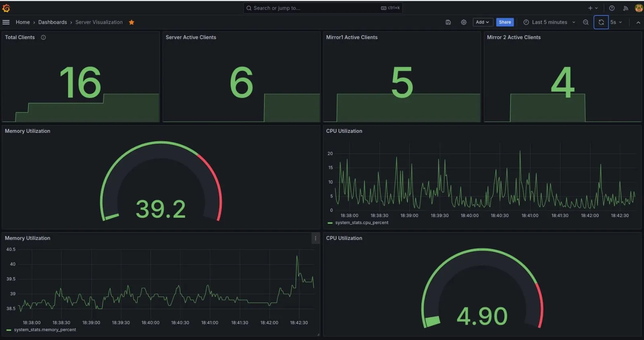Open the hamburger navigation menu
This screenshot has width=644, height=340.
pyautogui.click(x=6, y=22)
